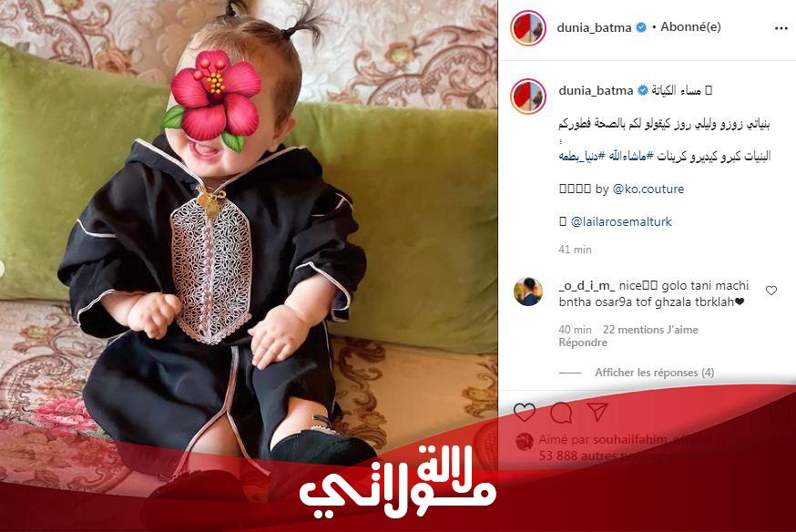Screen dimensions: 796x532
Task: Open the three-dots more options menu
Action: (781, 28)
